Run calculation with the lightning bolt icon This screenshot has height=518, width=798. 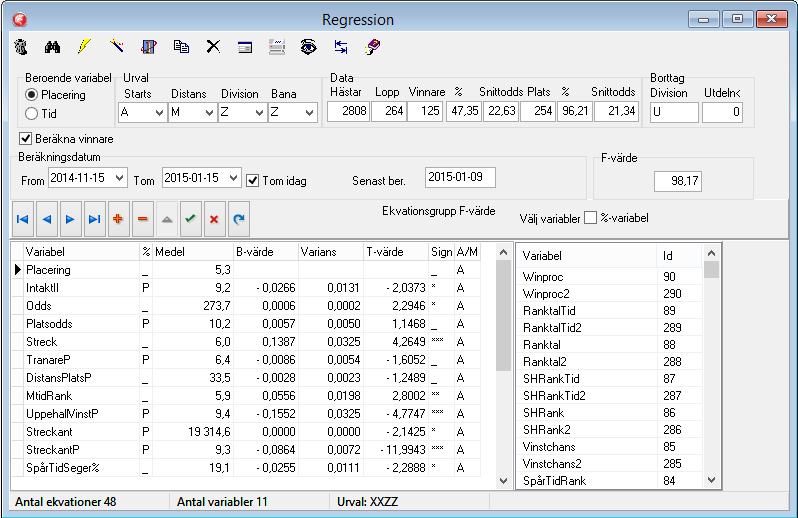(x=84, y=47)
